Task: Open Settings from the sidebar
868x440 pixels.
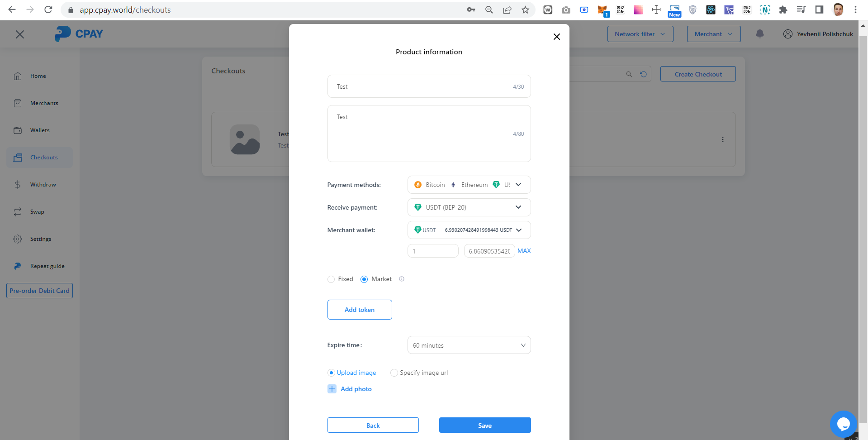Action: (40, 239)
